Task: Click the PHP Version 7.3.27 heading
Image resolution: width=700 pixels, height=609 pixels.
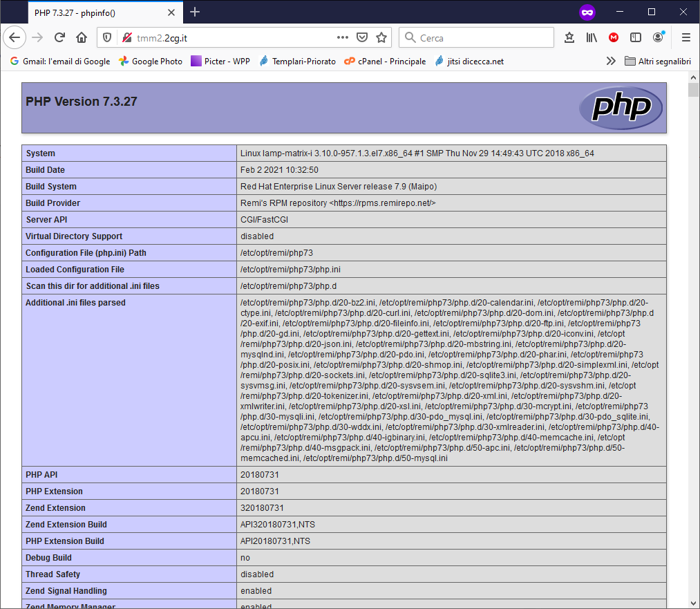Action: point(82,102)
